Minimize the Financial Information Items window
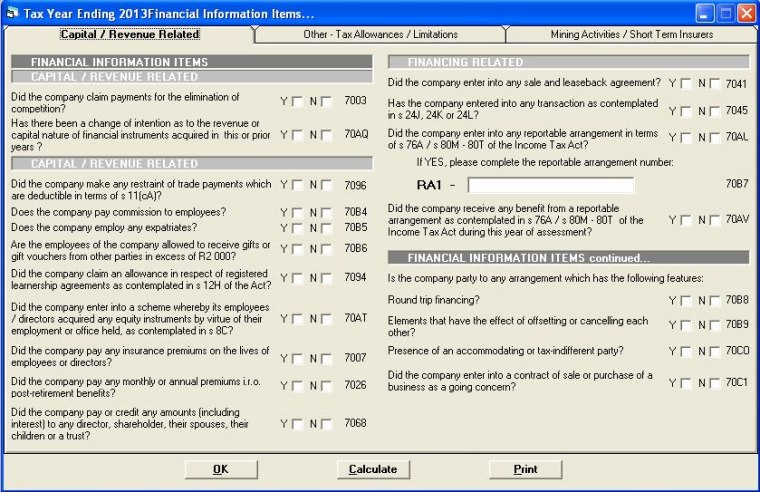 click(x=705, y=13)
